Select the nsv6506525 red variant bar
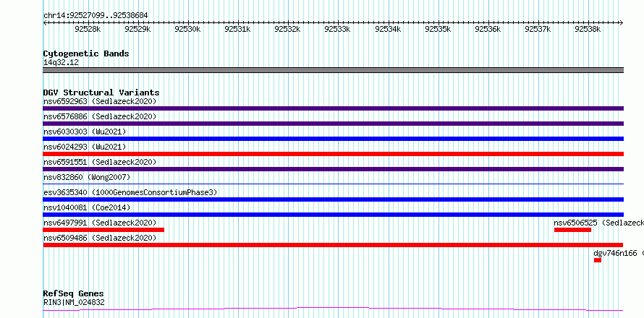Screen dimensions: 644x318 coord(572,230)
